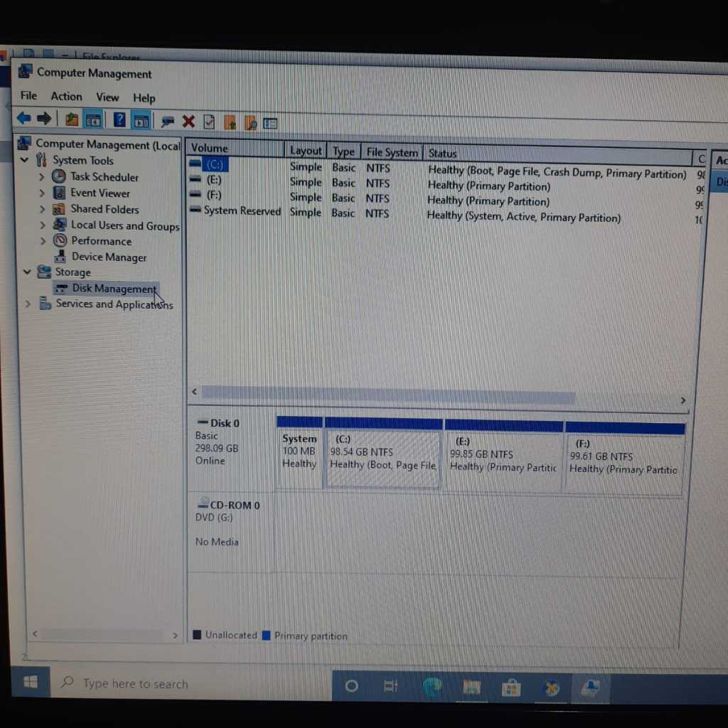Open the File menu
This screenshot has width=728, height=728.
click(x=28, y=96)
